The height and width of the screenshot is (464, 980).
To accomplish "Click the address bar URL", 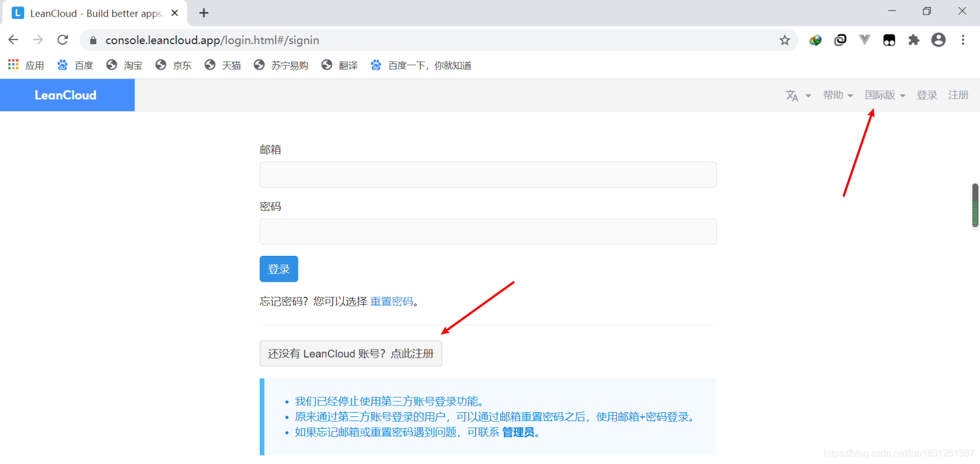I will pos(212,40).
